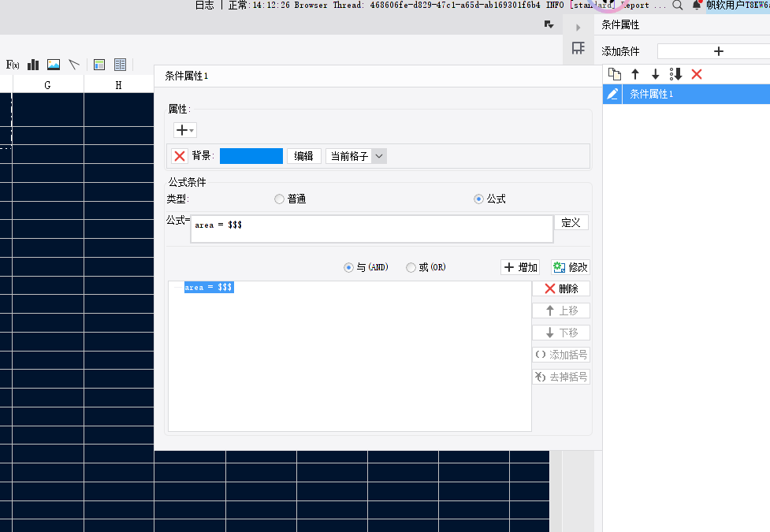Move condition up with arrow icon
The height and width of the screenshot is (532, 770).
pyautogui.click(x=635, y=74)
